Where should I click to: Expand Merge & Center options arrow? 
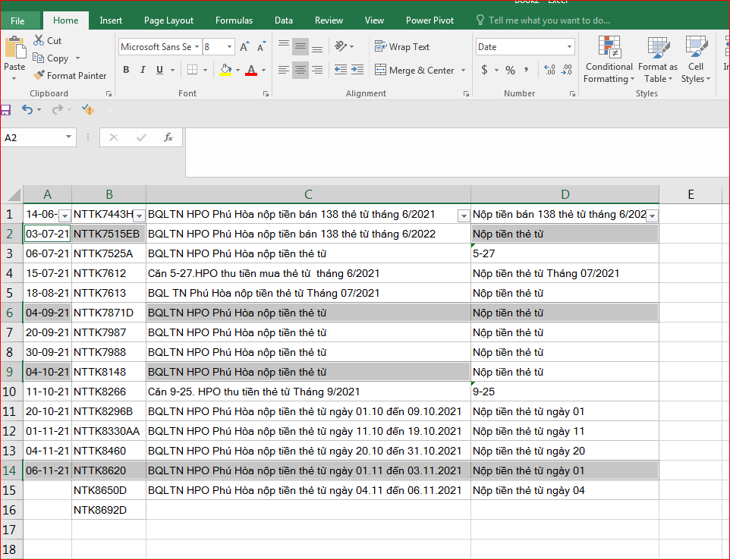[x=463, y=71]
